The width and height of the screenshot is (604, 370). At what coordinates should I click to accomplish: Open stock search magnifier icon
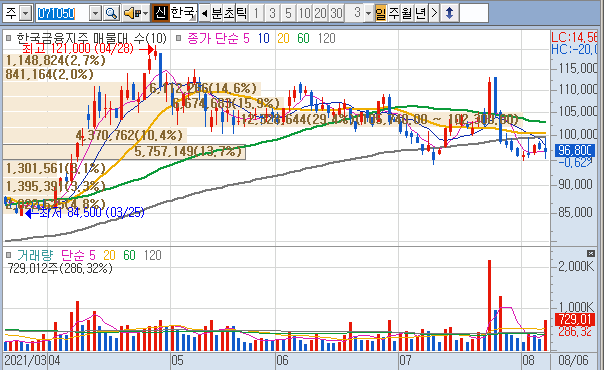point(111,13)
